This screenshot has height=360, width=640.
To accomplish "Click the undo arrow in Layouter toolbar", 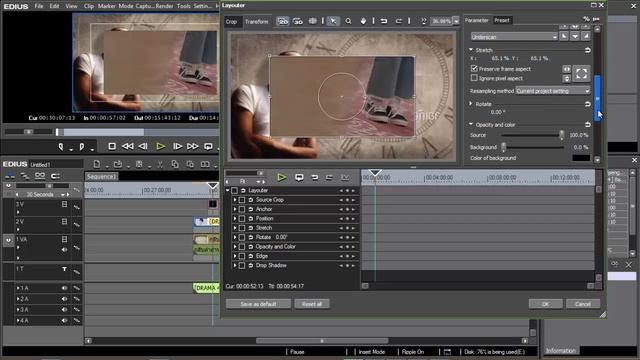I will coord(384,21).
